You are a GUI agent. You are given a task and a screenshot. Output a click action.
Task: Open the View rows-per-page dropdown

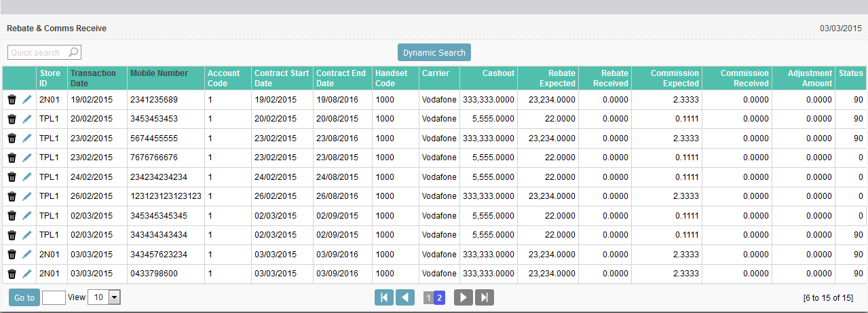[114, 297]
